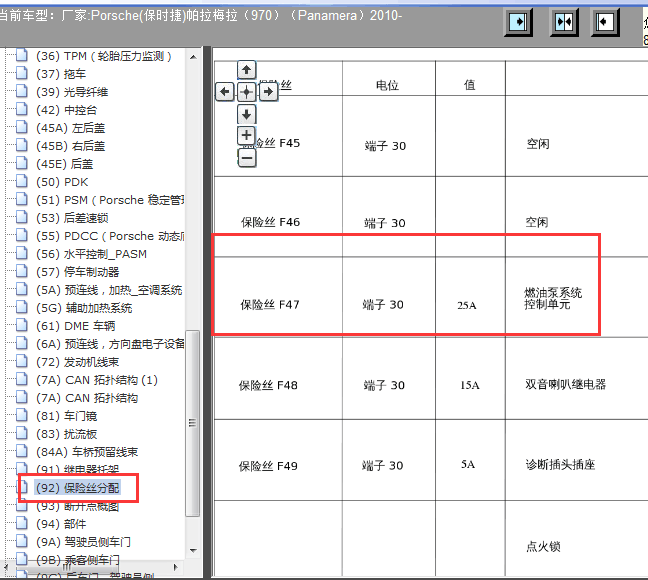The image size is (648, 580).
Task: Click the 15A value cell
Action: click(470, 378)
